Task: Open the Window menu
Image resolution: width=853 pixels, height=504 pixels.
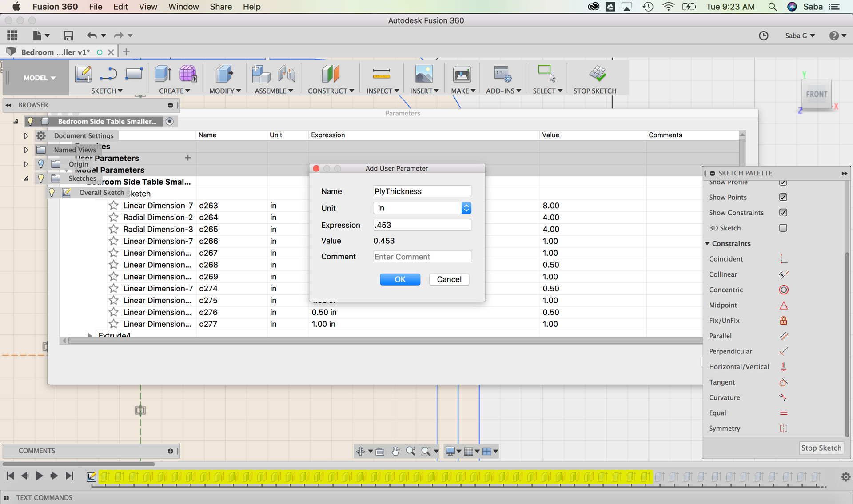Action: [183, 7]
